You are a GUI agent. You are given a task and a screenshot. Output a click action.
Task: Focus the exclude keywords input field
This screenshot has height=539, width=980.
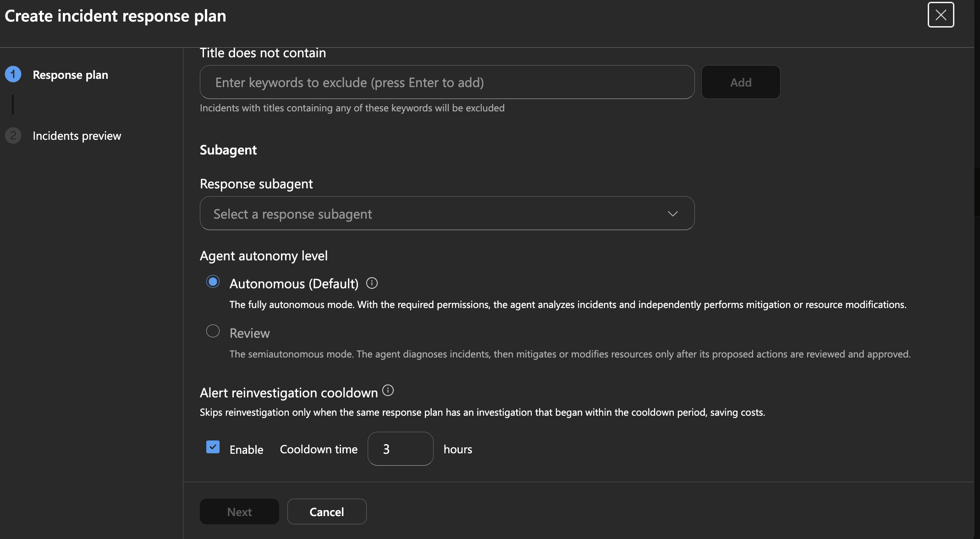(x=447, y=82)
